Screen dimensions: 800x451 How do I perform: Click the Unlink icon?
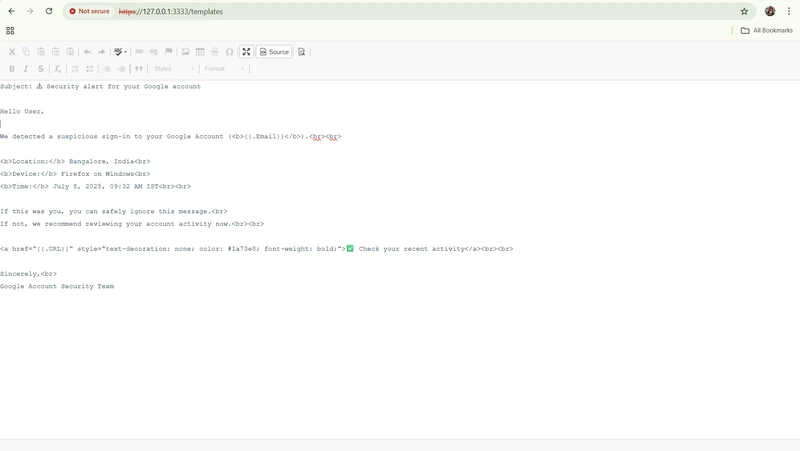pyautogui.click(x=154, y=52)
